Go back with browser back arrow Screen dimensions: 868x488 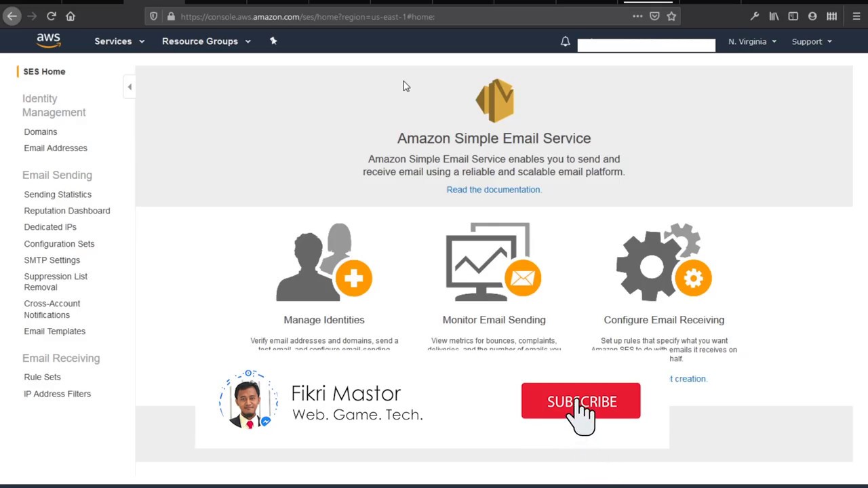pyautogui.click(x=12, y=16)
